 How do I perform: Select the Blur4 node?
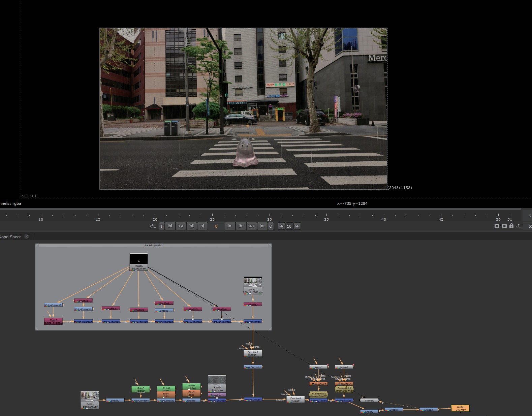click(166, 394)
